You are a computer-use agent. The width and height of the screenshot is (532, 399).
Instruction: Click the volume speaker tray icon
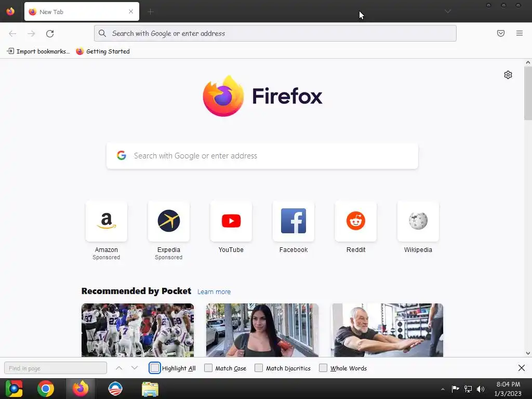coord(481,389)
